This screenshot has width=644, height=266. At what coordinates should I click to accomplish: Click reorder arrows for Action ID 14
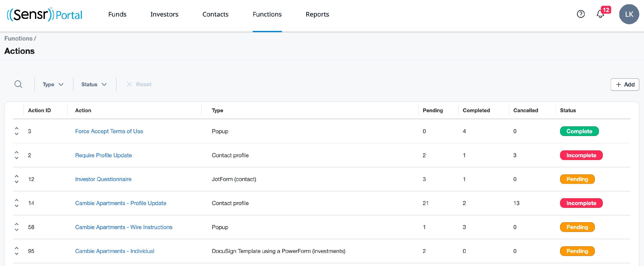pyautogui.click(x=17, y=203)
